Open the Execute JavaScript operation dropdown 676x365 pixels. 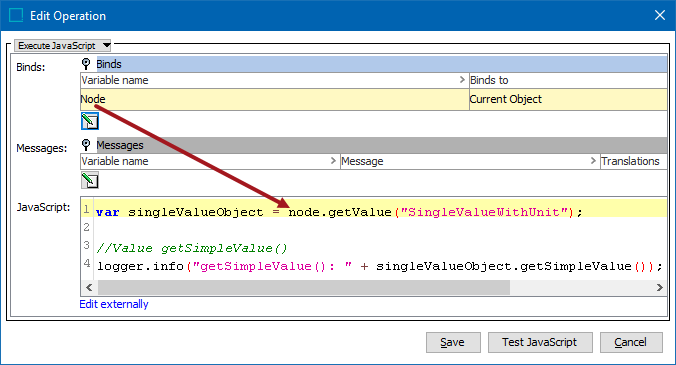tap(63, 45)
